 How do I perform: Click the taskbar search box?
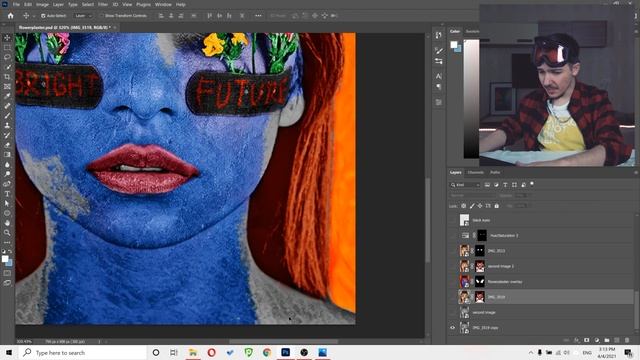click(x=83, y=353)
